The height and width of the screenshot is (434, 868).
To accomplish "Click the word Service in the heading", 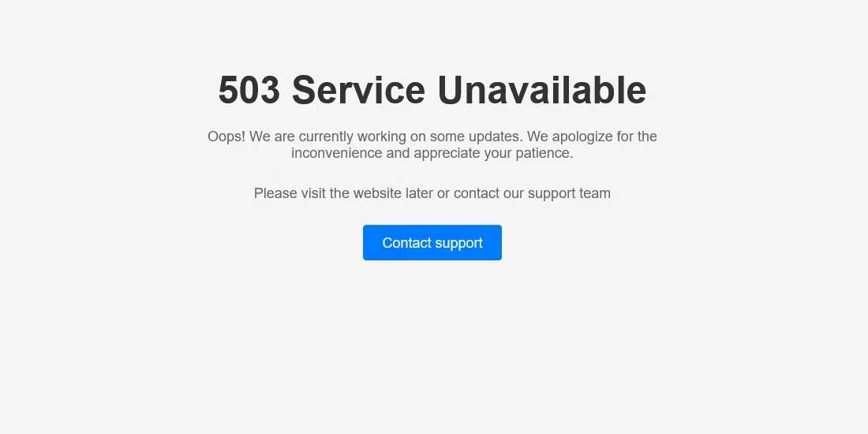I will pyautogui.click(x=359, y=90).
